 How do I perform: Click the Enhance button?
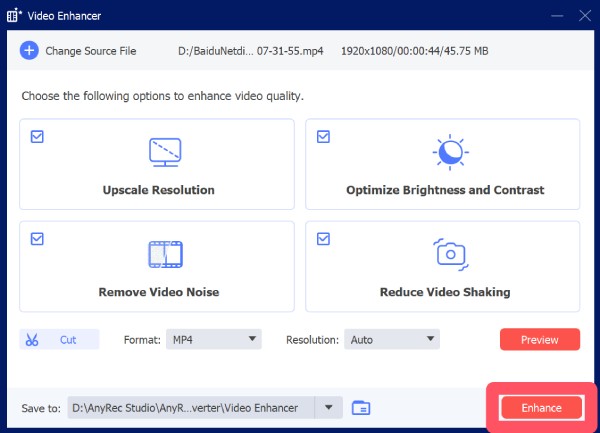[x=541, y=408]
